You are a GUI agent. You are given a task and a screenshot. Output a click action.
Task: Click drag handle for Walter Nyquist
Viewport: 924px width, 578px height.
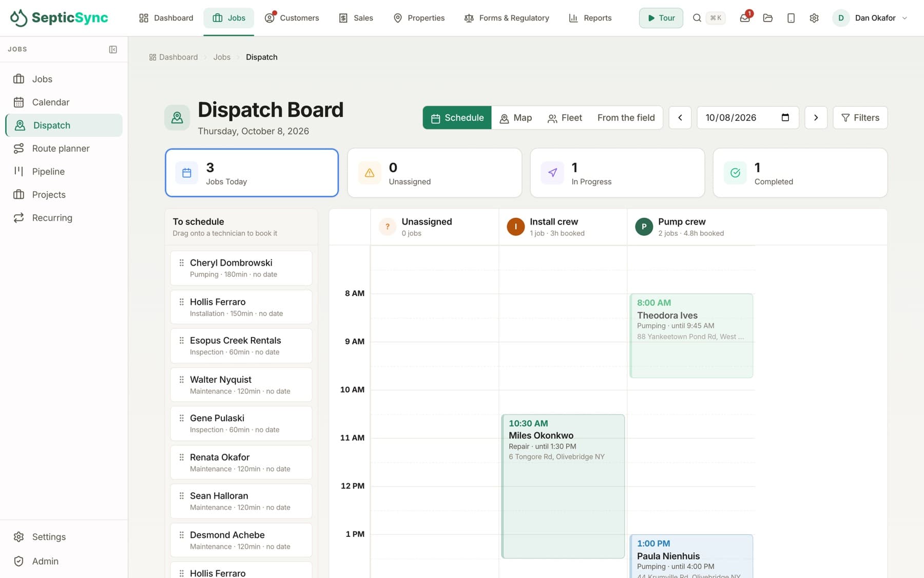click(x=181, y=379)
